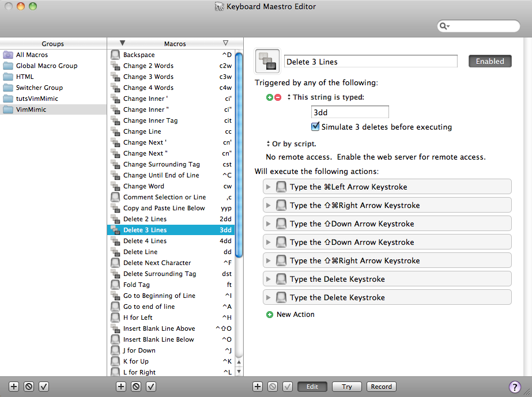Click the disabled delete action button in the bottom bar
532x397 pixels.
(x=273, y=387)
